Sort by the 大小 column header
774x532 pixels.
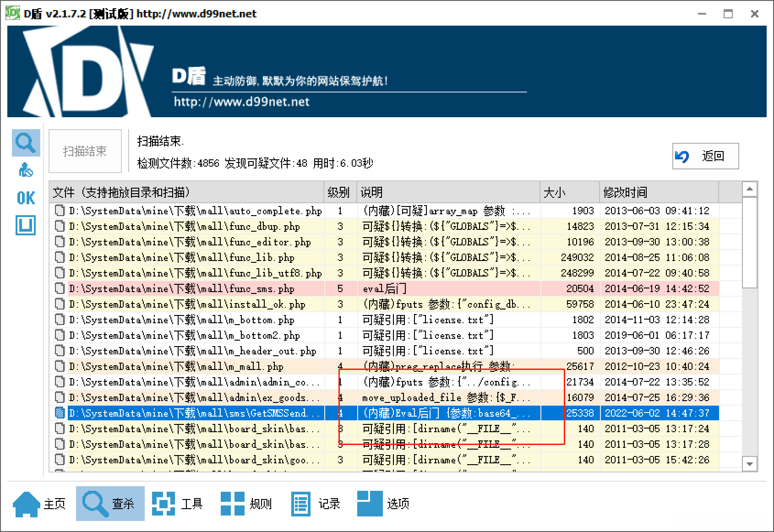point(570,192)
